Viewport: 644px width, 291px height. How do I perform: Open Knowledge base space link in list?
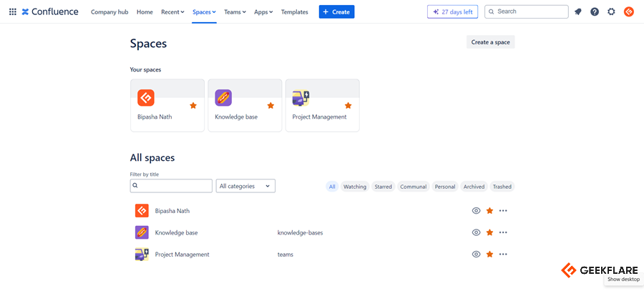176,232
